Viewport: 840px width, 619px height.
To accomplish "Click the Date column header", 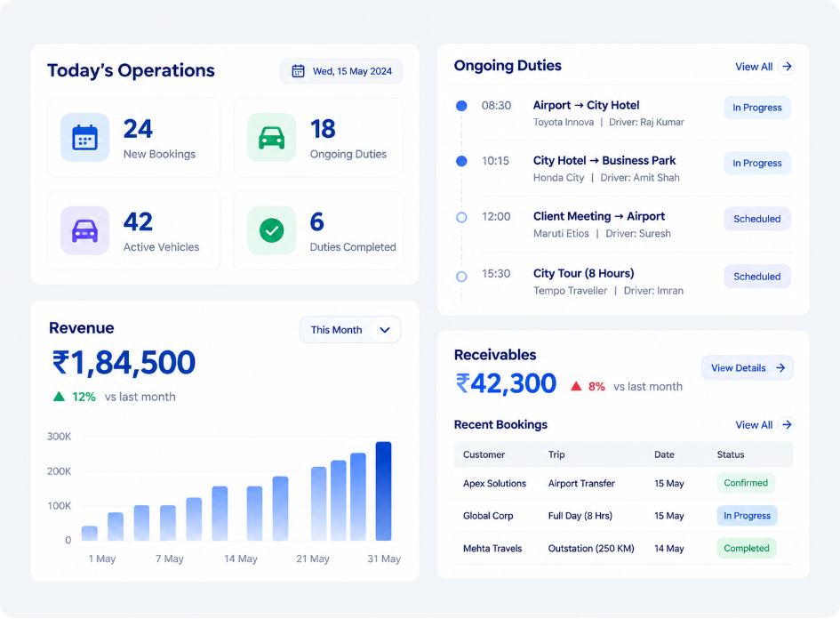I will click(664, 454).
